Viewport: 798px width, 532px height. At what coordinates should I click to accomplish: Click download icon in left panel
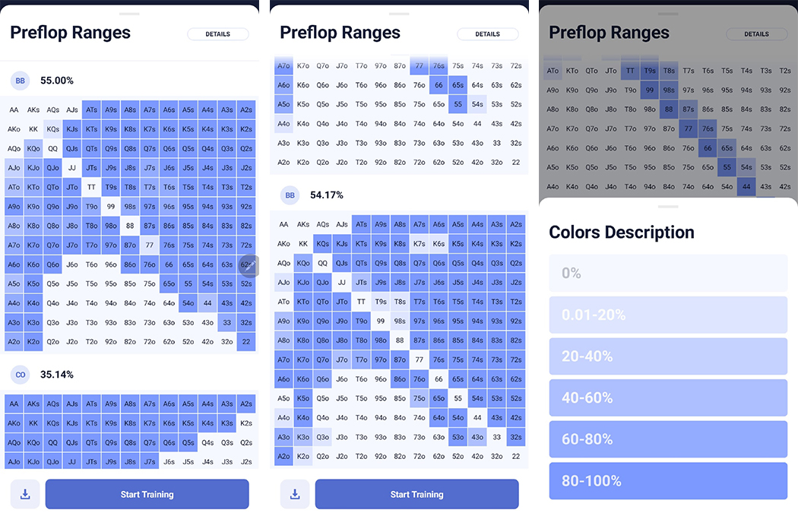coord(25,494)
